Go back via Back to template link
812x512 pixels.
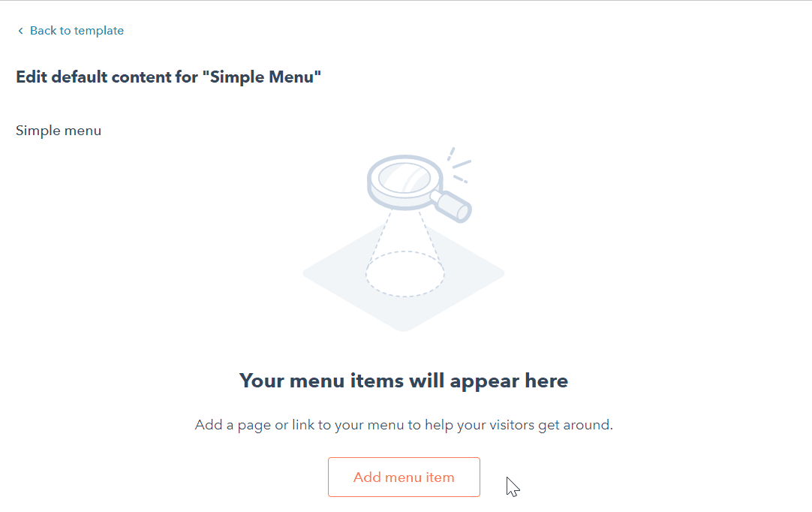point(77,31)
